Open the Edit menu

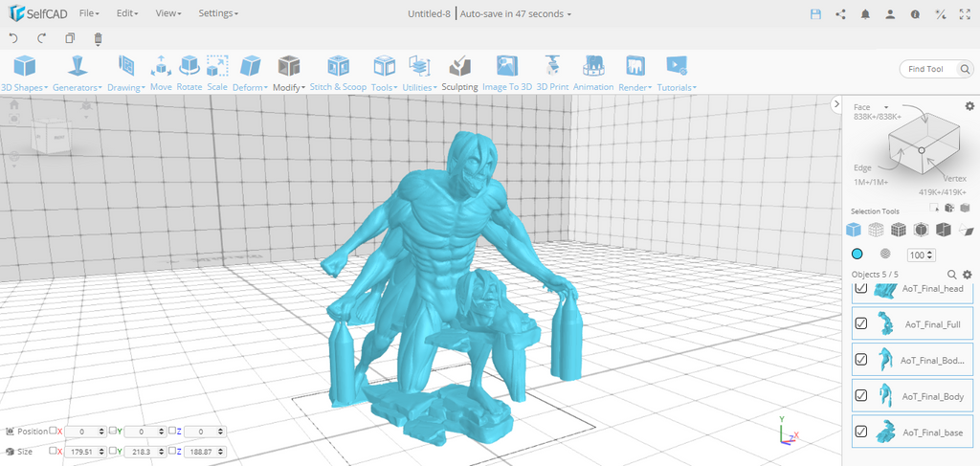tap(127, 13)
